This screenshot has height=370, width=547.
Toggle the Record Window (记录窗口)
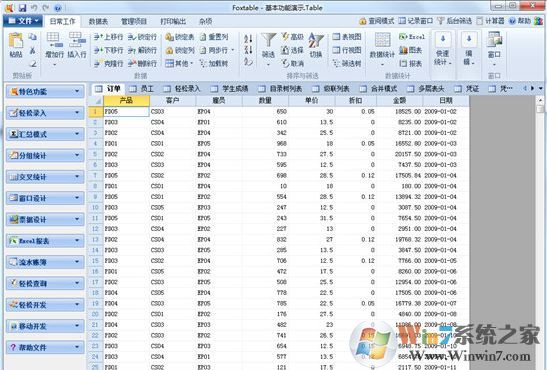coord(416,21)
